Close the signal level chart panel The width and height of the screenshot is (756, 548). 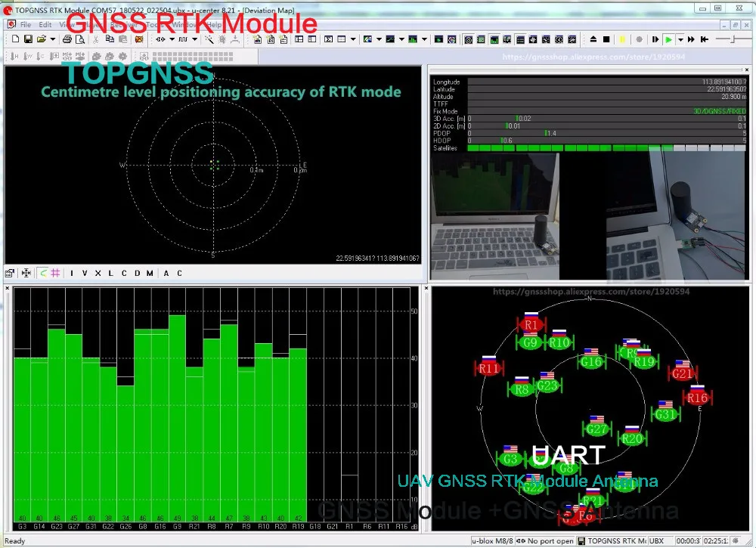8,288
